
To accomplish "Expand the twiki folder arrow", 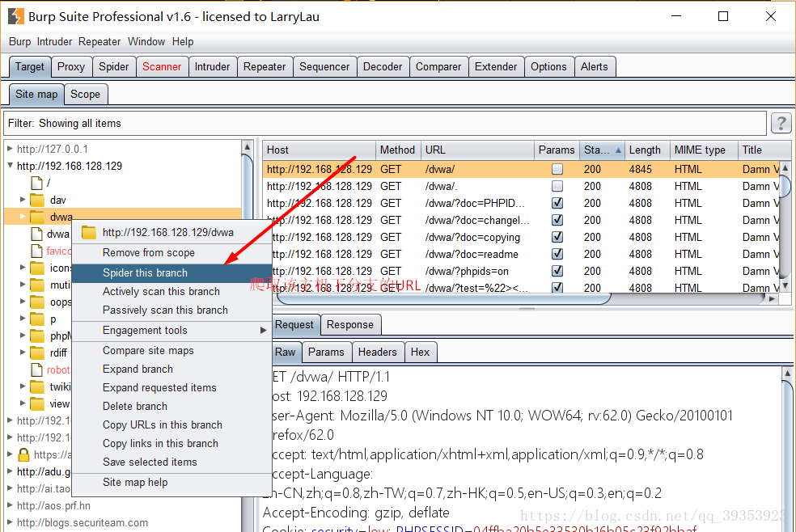I will 23,386.
